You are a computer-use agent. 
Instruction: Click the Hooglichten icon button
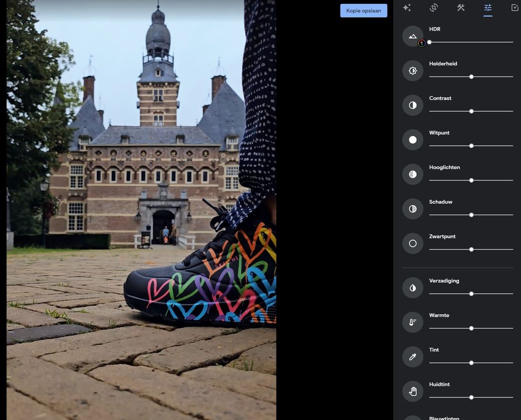pyautogui.click(x=413, y=174)
